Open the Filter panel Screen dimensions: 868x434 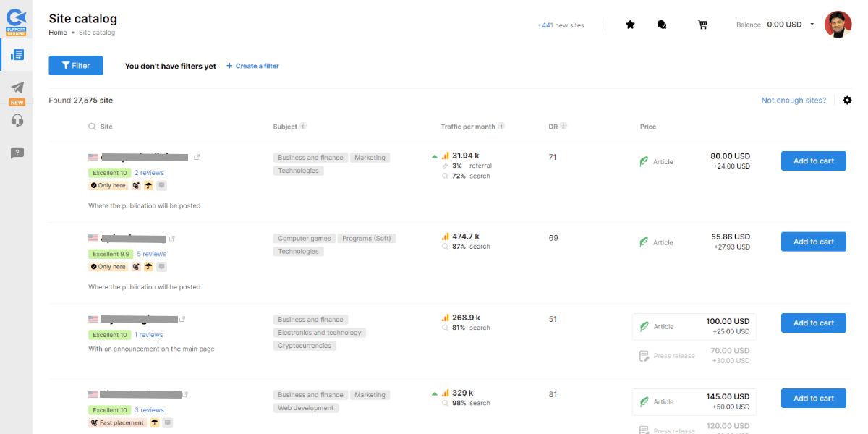click(75, 65)
